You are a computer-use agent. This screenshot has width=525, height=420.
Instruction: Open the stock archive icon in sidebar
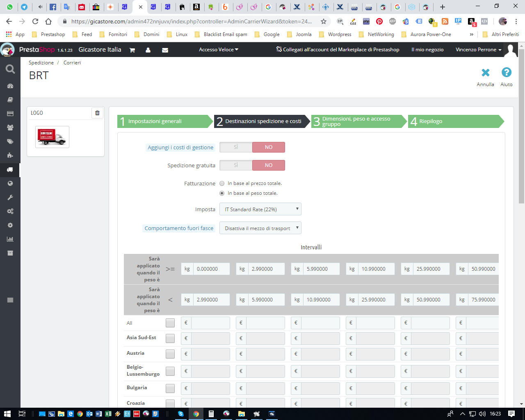10,253
